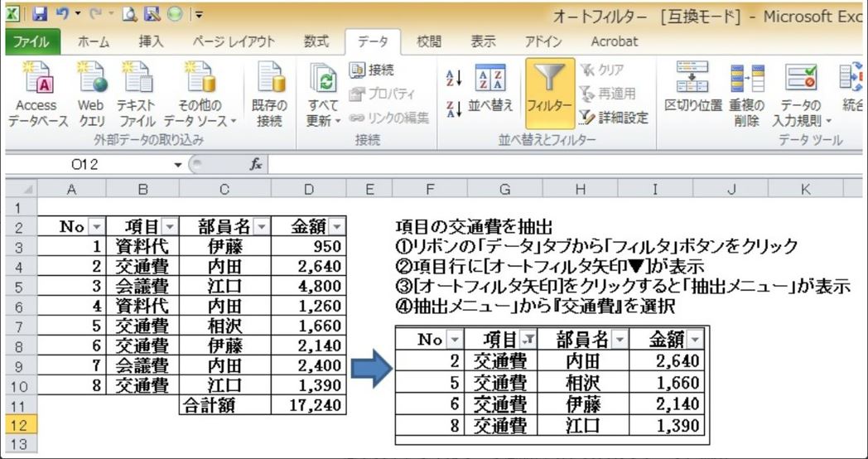Click the sort descending Z-A icon

[x=453, y=108]
